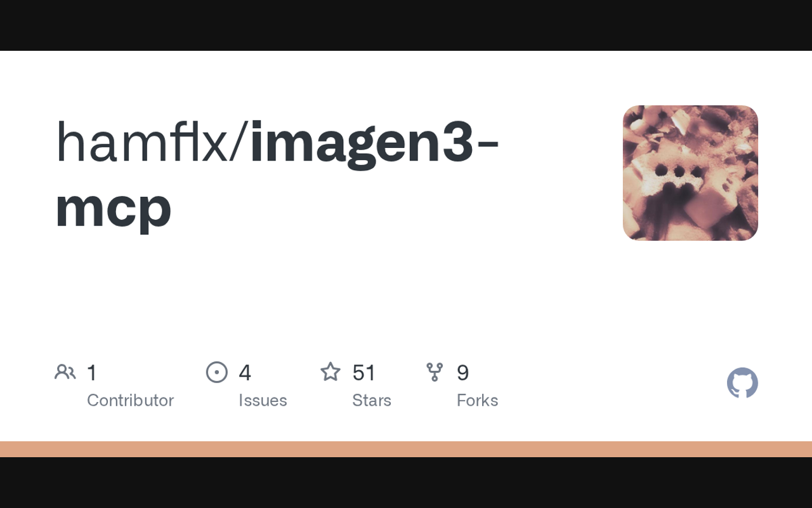
Task: Click the orange language color bar
Action: tap(406, 449)
